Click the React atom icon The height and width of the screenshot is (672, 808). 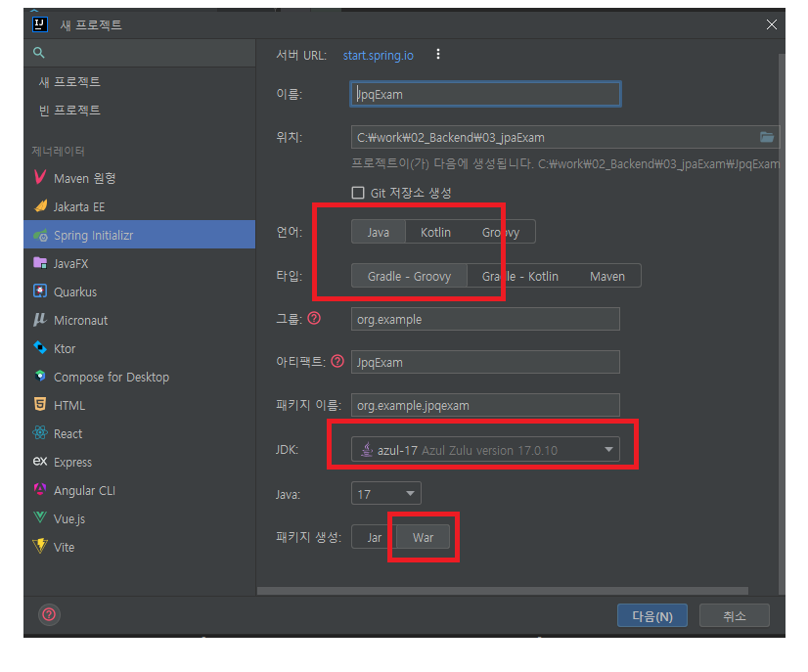pos(40,433)
